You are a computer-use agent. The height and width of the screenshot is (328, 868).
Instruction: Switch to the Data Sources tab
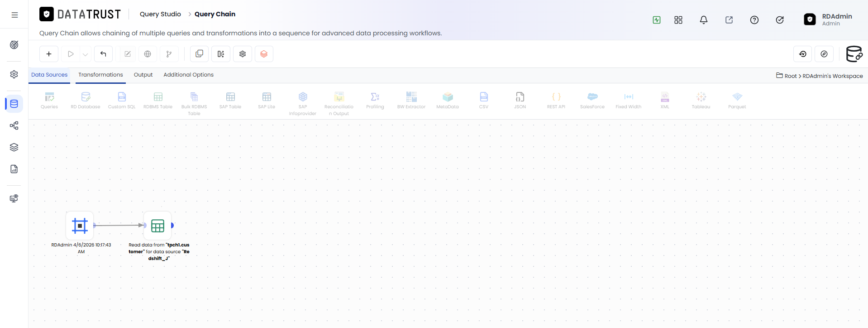[x=49, y=75]
